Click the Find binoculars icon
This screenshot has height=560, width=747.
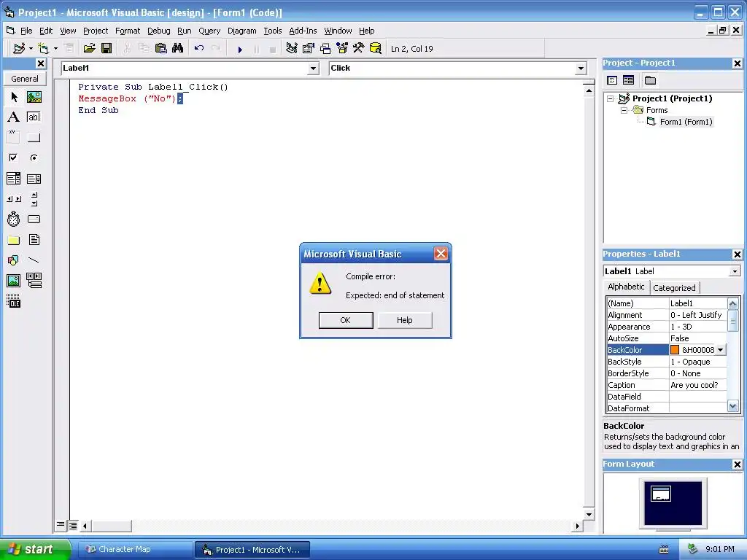(x=178, y=48)
